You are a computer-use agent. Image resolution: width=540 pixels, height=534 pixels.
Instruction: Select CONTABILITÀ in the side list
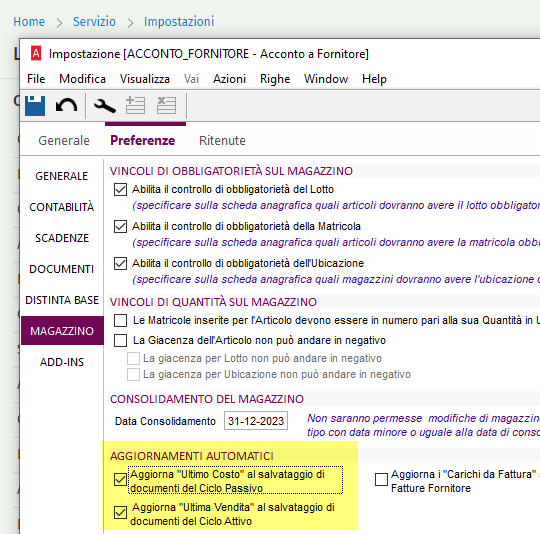62,207
